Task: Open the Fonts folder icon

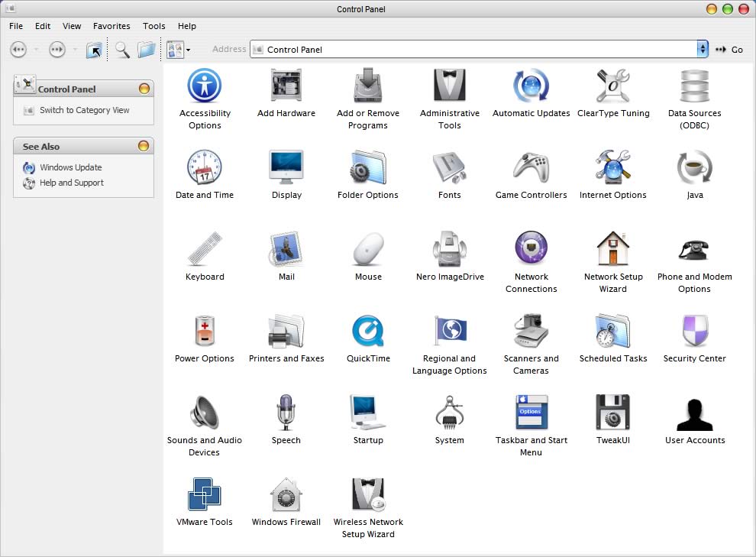Action: (x=449, y=167)
